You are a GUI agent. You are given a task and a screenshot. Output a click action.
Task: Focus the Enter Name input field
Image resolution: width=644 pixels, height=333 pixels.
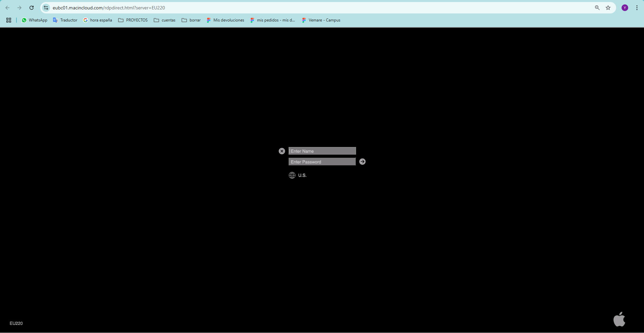322,151
